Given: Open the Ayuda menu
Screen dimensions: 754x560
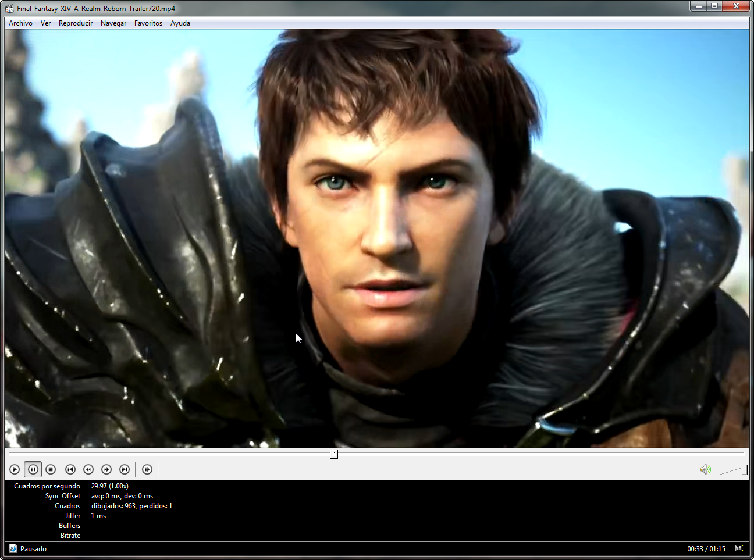Looking at the screenshot, I should pyautogui.click(x=180, y=23).
